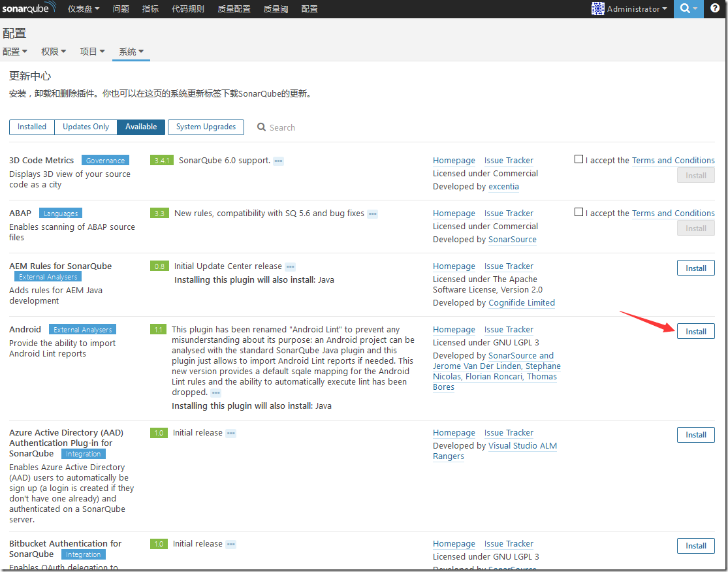
Task: Open Terms and Conditions for 3D Code Metrics
Action: [673, 161]
